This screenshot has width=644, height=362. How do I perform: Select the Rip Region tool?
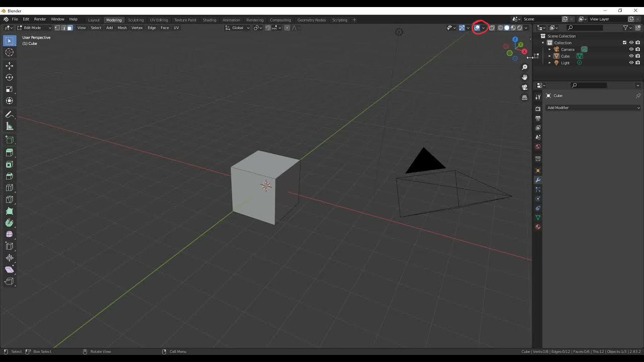[9, 281]
